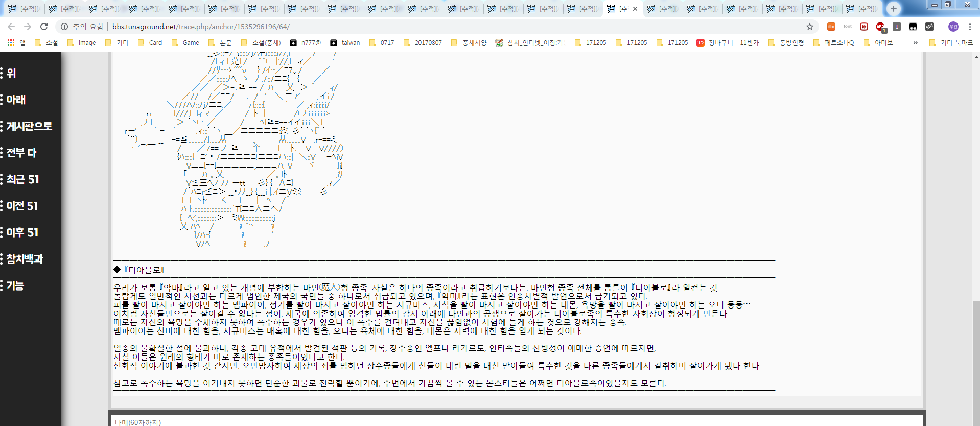The width and height of the screenshot is (980, 426).
Task: Open the orange Ex extension icon
Action: 831,27
